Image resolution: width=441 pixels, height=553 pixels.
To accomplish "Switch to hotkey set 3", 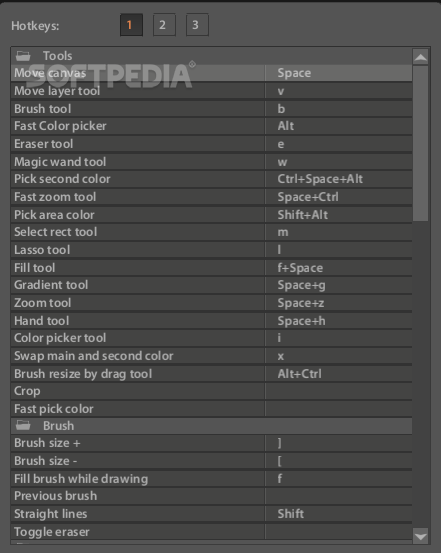I will tap(197, 25).
